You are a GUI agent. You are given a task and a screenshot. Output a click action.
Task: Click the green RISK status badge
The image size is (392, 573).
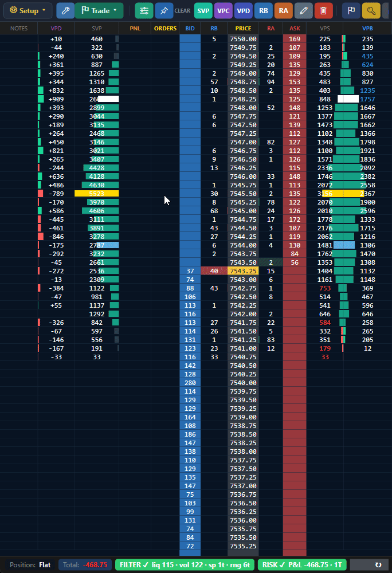coord(302,564)
